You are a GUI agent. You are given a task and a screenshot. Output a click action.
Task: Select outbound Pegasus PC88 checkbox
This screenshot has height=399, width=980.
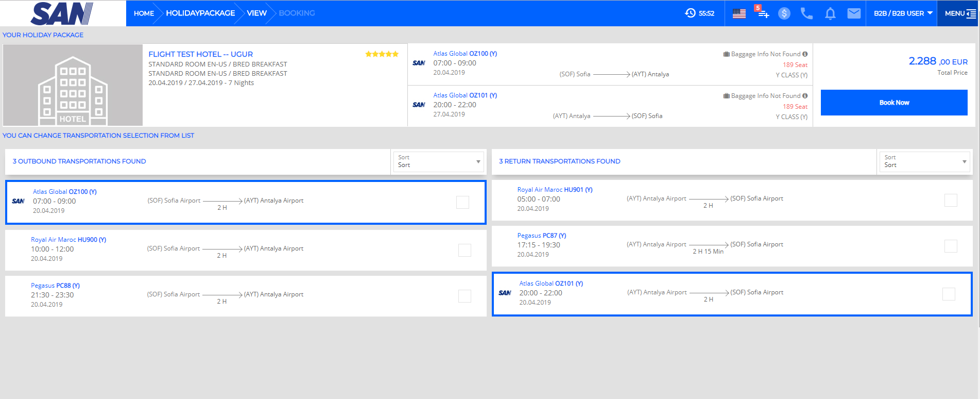pos(465,296)
